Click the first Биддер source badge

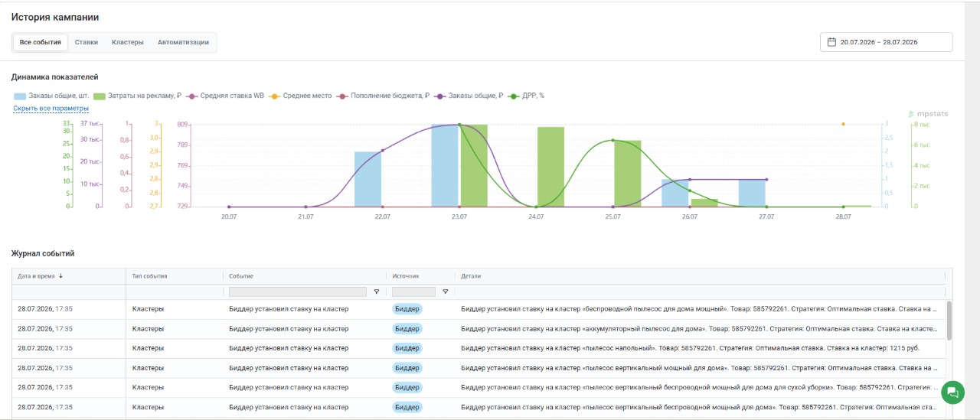point(407,309)
